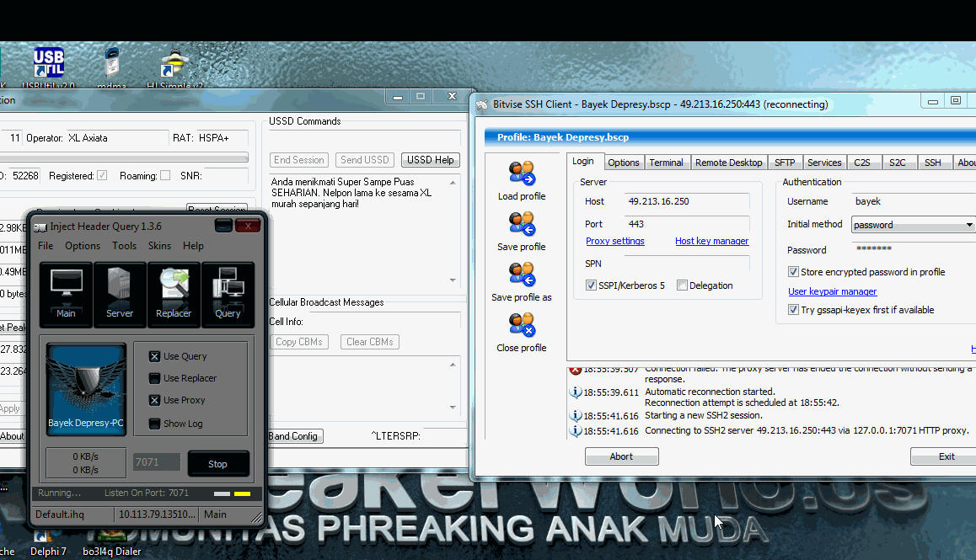This screenshot has height=560, width=976.
Task: Open bo3l4q Dialer desktop shortcut
Action: click(112, 543)
